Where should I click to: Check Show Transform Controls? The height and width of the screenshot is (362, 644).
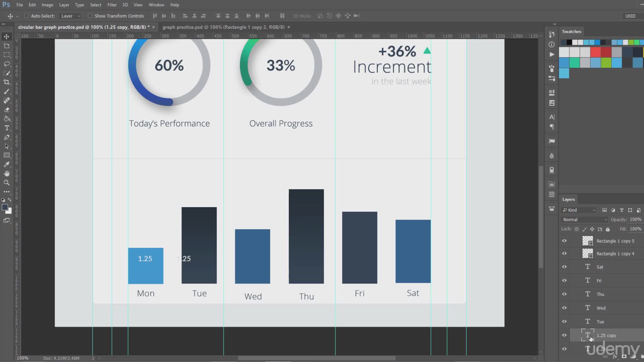click(90, 16)
